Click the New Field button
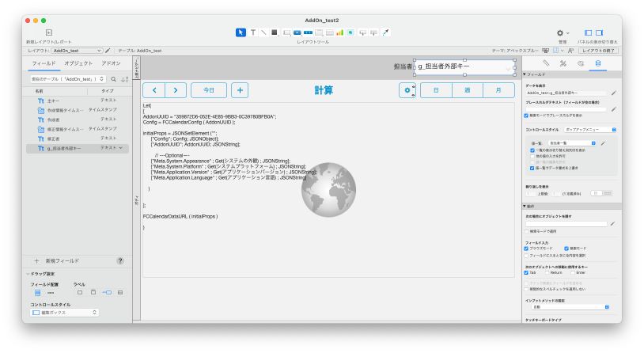The height and width of the screenshot is (353, 644). click(57, 260)
